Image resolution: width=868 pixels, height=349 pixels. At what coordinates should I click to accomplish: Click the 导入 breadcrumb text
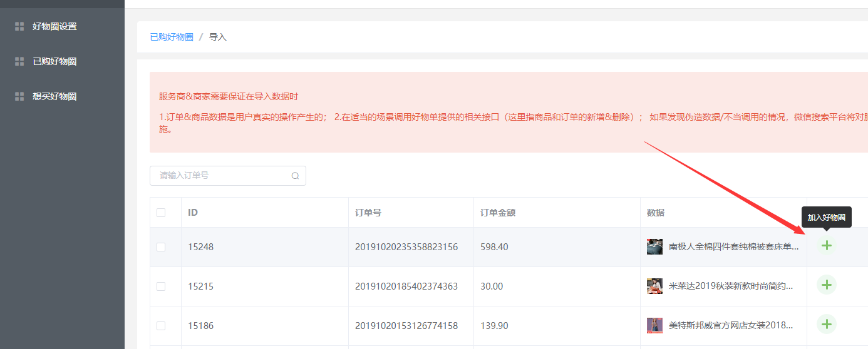click(218, 37)
